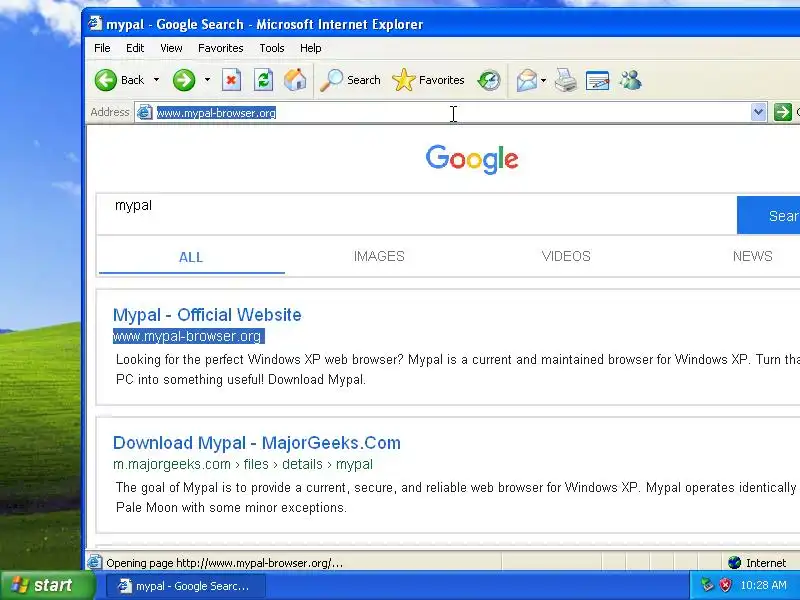The height and width of the screenshot is (600, 800).
Task: Print the page with the printer icon
Action: pyautogui.click(x=565, y=80)
